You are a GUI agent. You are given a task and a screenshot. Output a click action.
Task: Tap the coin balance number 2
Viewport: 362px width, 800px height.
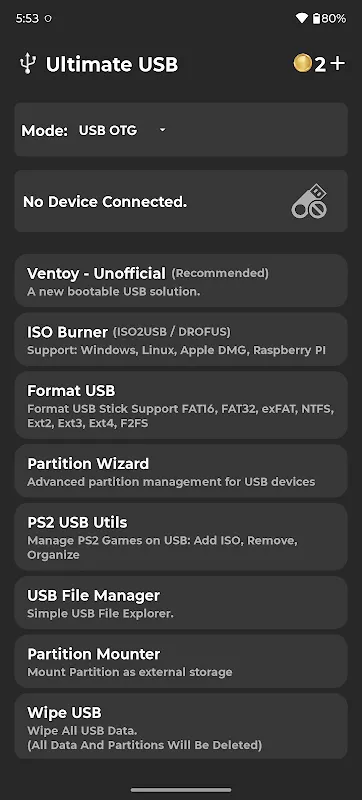pyautogui.click(x=320, y=64)
